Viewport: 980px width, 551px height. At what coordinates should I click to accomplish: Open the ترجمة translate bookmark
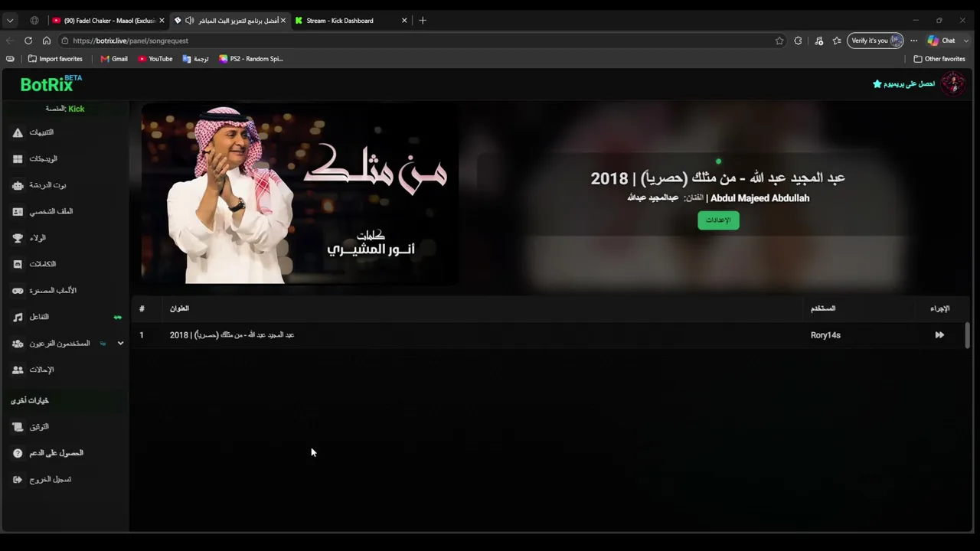[x=195, y=59]
